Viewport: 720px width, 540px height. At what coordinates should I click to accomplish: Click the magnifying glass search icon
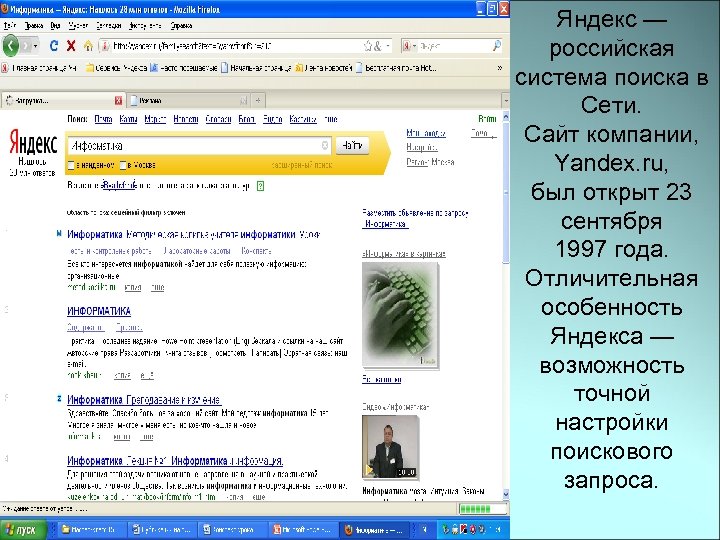click(497, 46)
